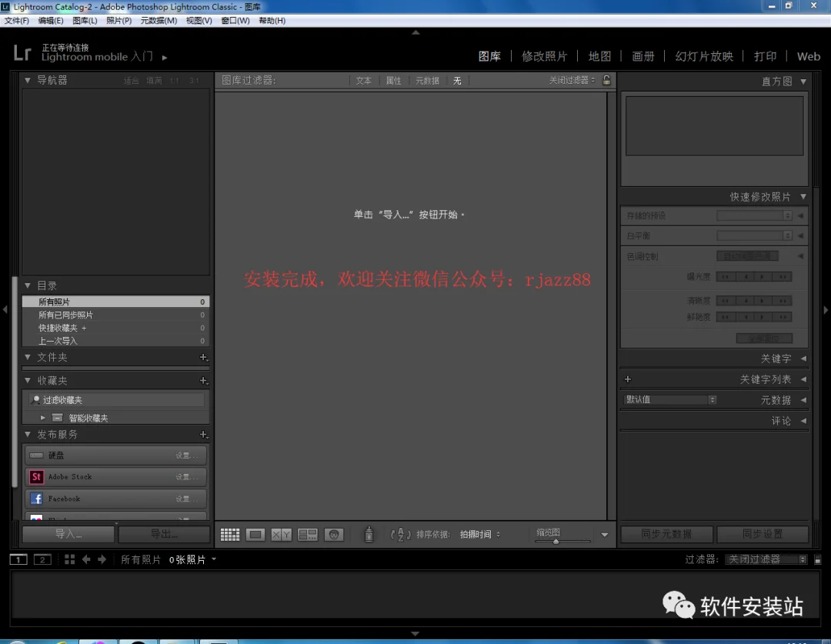Open the 排序依据 拍摄时间 dropdown
The height and width of the screenshot is (644, 831).
click(479, 534)
